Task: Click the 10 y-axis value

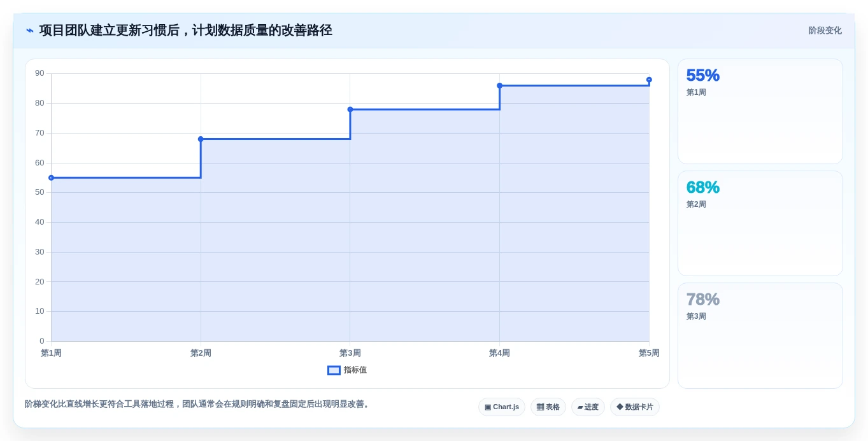Action: (x=39, y=311)
